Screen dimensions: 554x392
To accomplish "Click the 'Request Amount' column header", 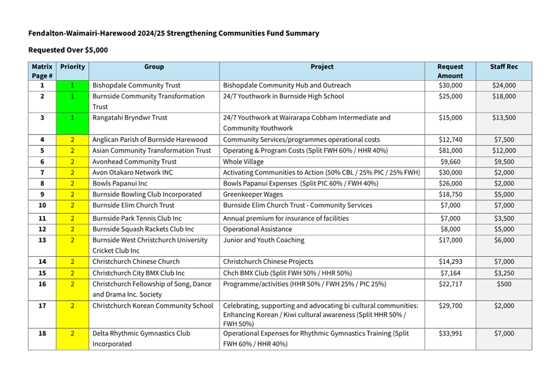I will 450,71.
